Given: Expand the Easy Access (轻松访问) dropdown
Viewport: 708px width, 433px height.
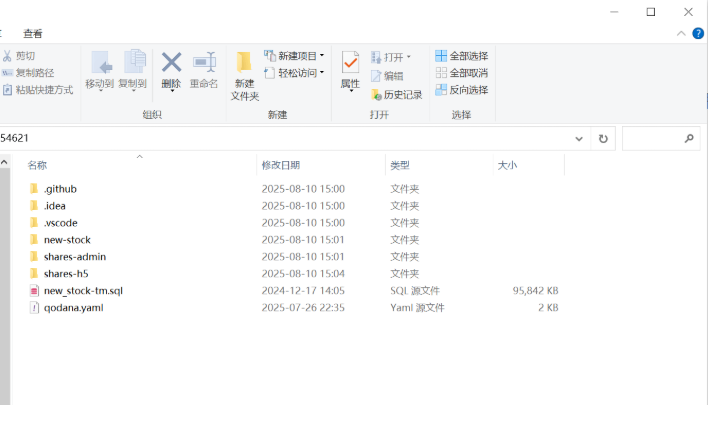Looking at the screenshot, I should point(294,73).
